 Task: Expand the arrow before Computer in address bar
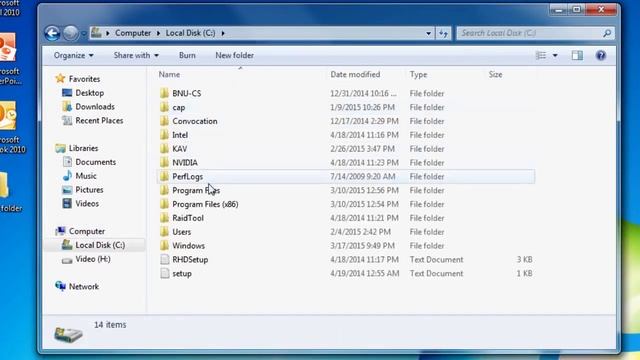[108, 33]
